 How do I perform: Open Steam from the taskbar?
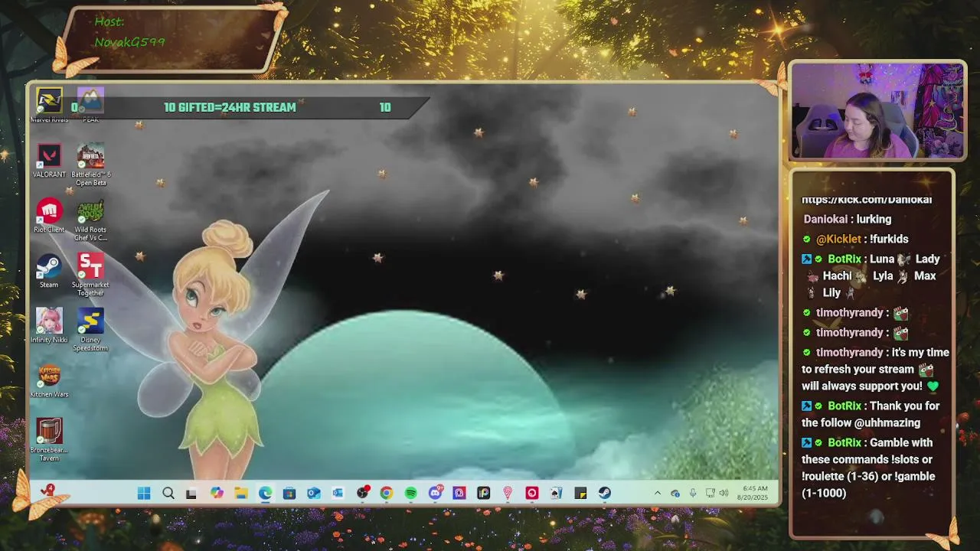(605, 494)
